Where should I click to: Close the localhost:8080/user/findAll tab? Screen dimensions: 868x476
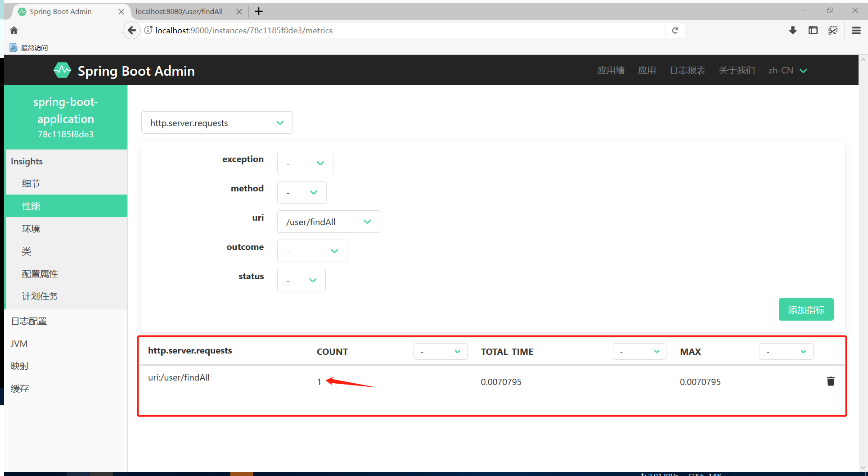pos(239,11)
